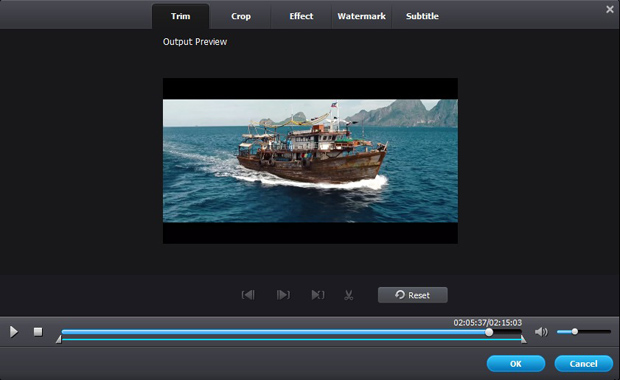620x380 pixels.
Task: Mute audio with the speaker icon
Action: click(x=541, y=332)
